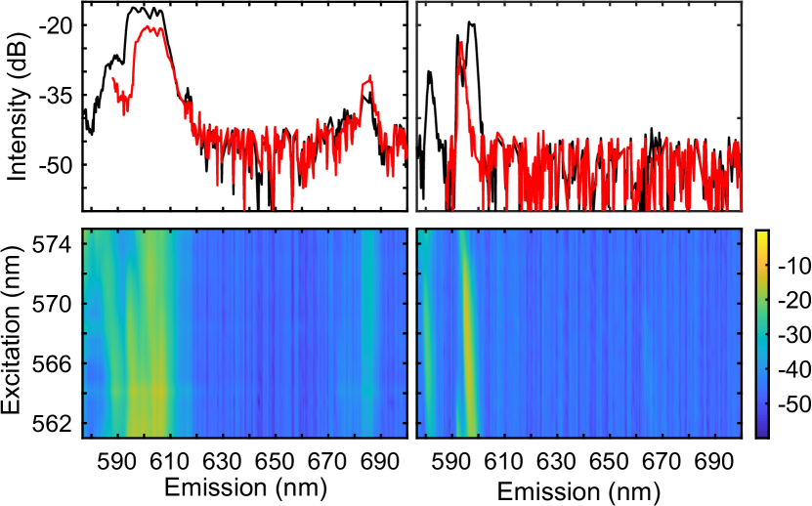Select the 570 excitation tick label

[x=54, y=304]
